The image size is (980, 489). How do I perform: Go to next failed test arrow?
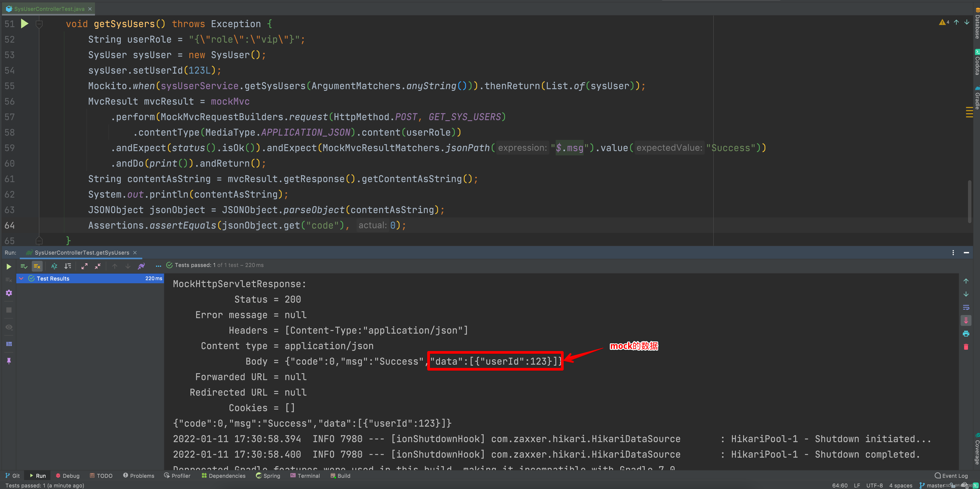[x=128, y=266]
